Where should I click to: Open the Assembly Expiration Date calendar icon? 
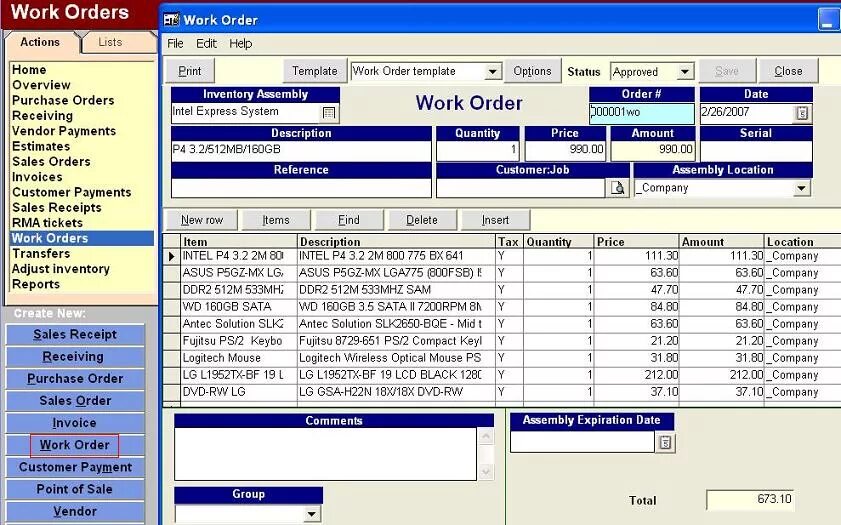[665, 442]
